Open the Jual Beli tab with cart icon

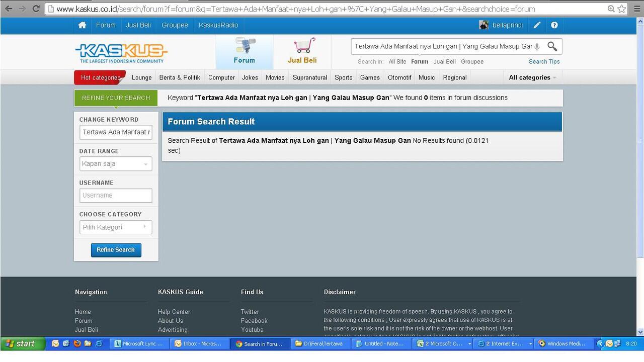pos(302,51)
